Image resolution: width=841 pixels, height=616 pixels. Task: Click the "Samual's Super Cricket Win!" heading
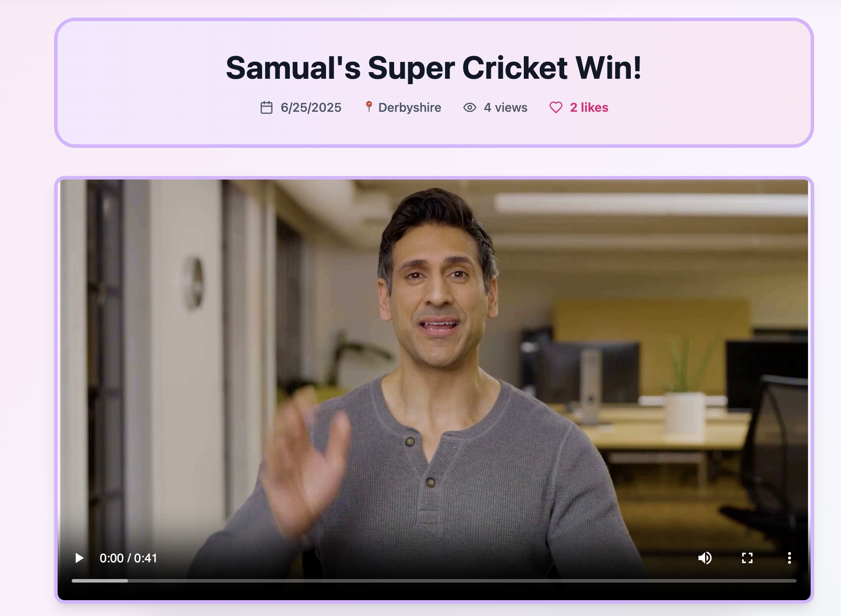coord(434,68)
